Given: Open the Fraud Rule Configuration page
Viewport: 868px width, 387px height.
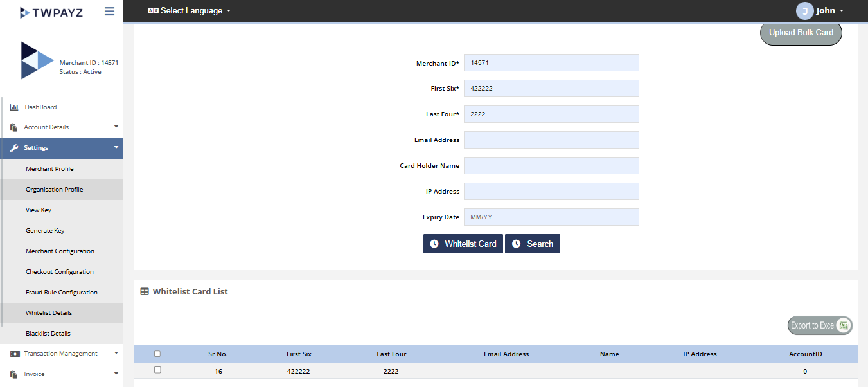Looking at the screenshot, I should coord(62,292).
